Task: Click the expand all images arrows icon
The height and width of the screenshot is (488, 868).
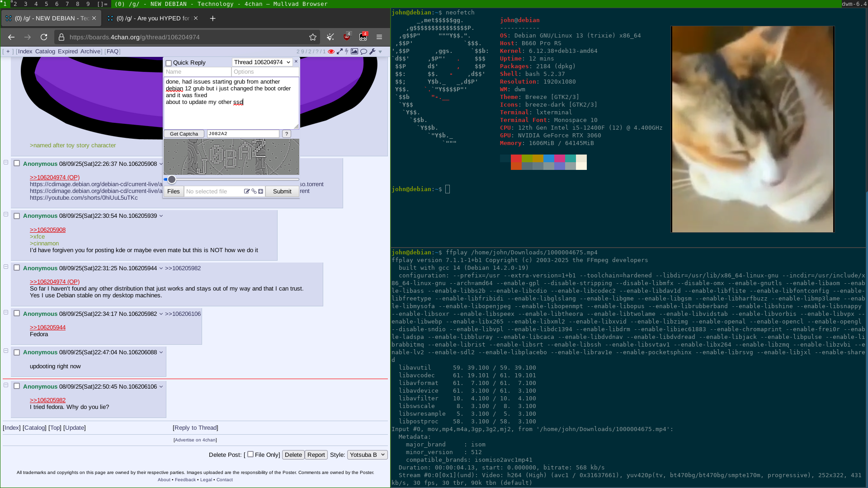Action: point(340,52)
